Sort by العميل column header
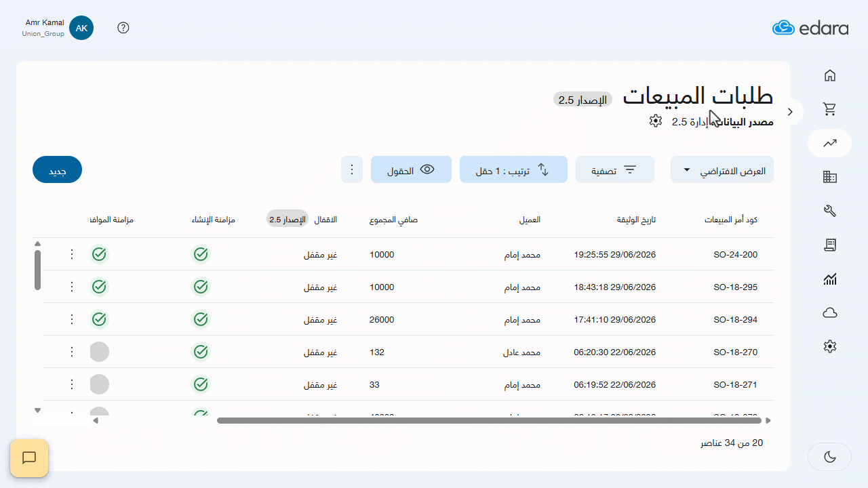 tap(530, 220)
